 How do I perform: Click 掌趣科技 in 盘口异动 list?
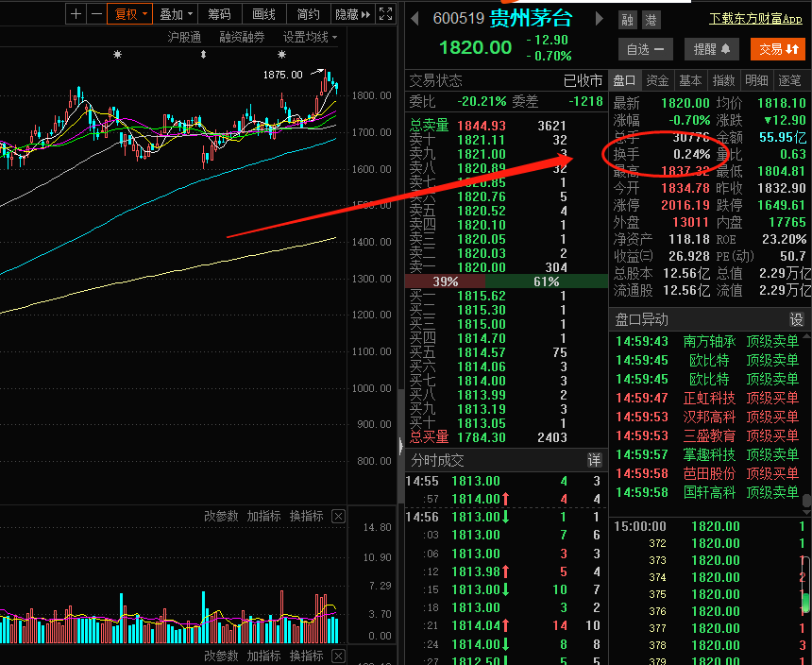[x=709, y=454]
